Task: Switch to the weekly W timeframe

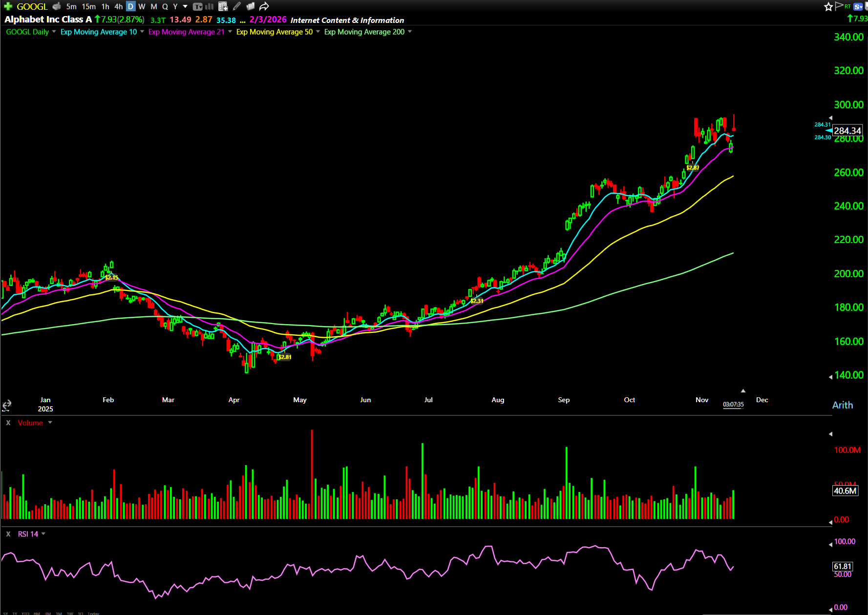Action: coord(142,6)
